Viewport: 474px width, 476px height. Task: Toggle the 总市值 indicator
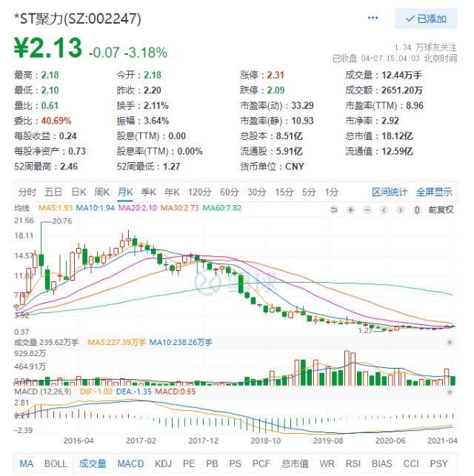(x=295, y=464)
